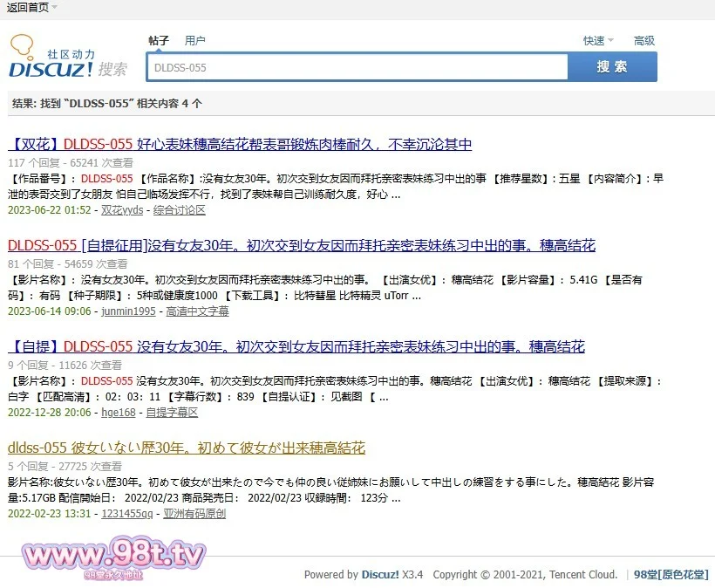The height and width of the screenshot is (588, 715).
Task: View author profile hge168
Action: [119, 413]
